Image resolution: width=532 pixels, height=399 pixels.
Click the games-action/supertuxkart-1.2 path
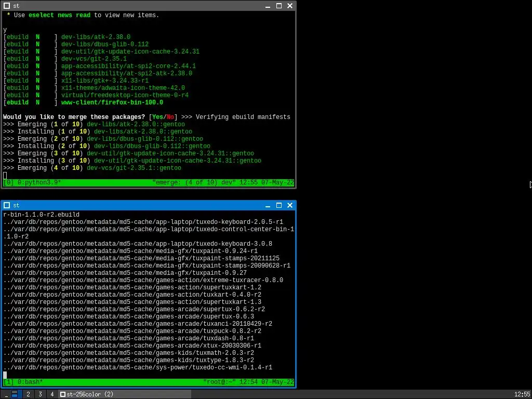(x=132, y=288)
